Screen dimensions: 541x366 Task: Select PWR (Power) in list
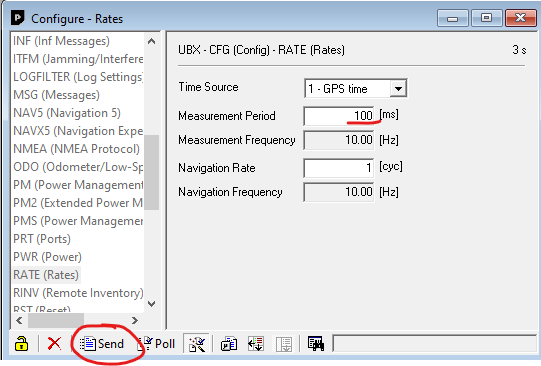pos(47,257)
